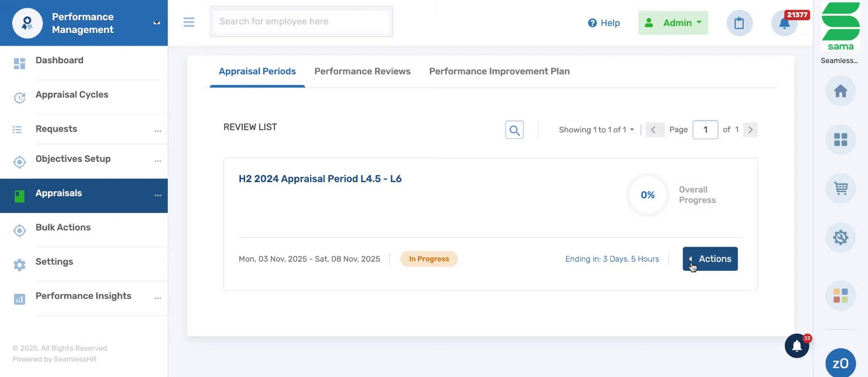The width and height of the screenshot is (868, 377).
Task: Click the review list search icon
Action: [x=515, y=130]
